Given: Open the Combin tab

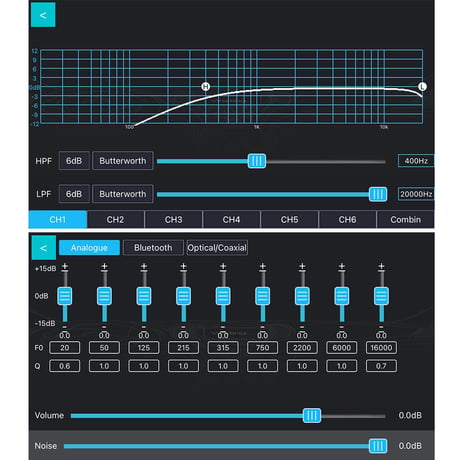Looking at the screenshot, I should [405, 219].
